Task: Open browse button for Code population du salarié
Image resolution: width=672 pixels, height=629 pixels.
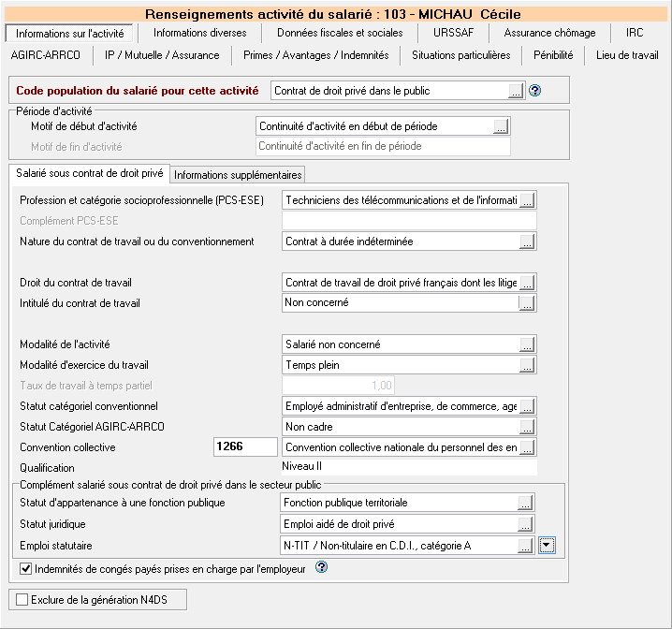Action: [x=515, y=91]
